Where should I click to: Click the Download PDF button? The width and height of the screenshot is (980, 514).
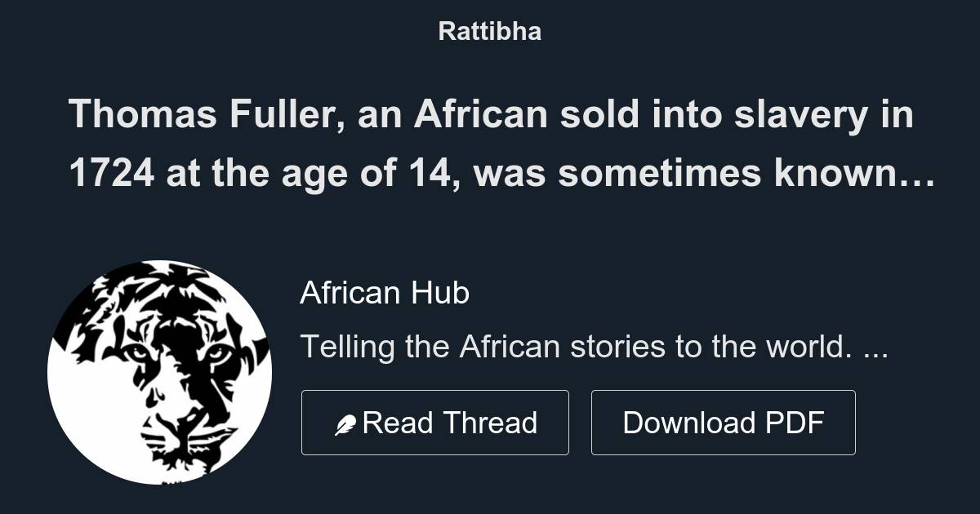(x=724, y=423)
